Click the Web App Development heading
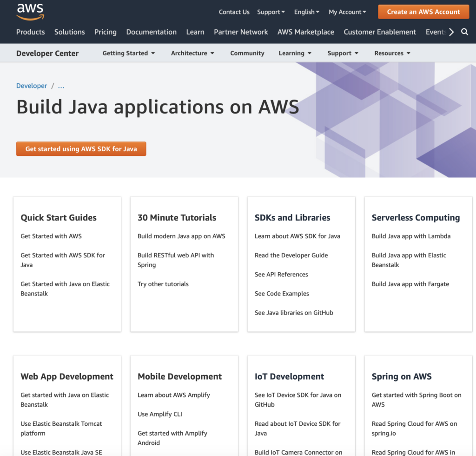 [x=67, y=376]
